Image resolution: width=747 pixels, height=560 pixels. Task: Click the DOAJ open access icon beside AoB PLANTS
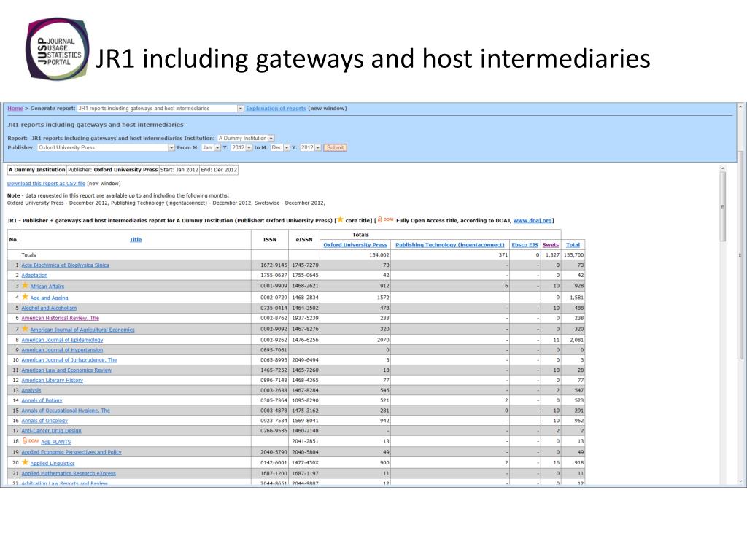[31, 441]
